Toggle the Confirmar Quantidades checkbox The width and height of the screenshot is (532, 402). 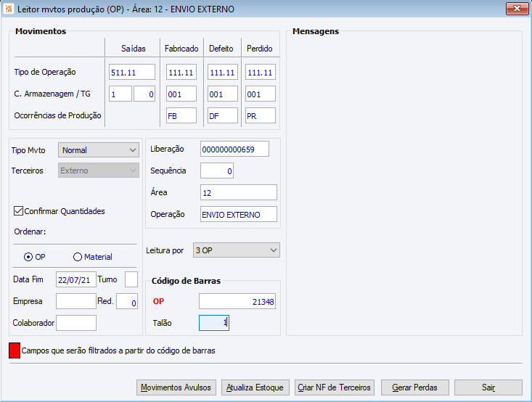(18, 211)
